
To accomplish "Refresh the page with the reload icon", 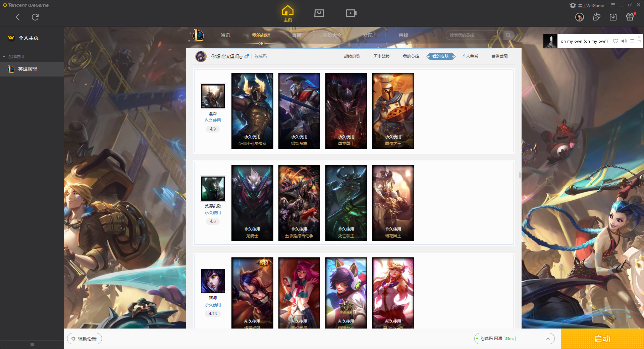I will (x=35, y=17).
